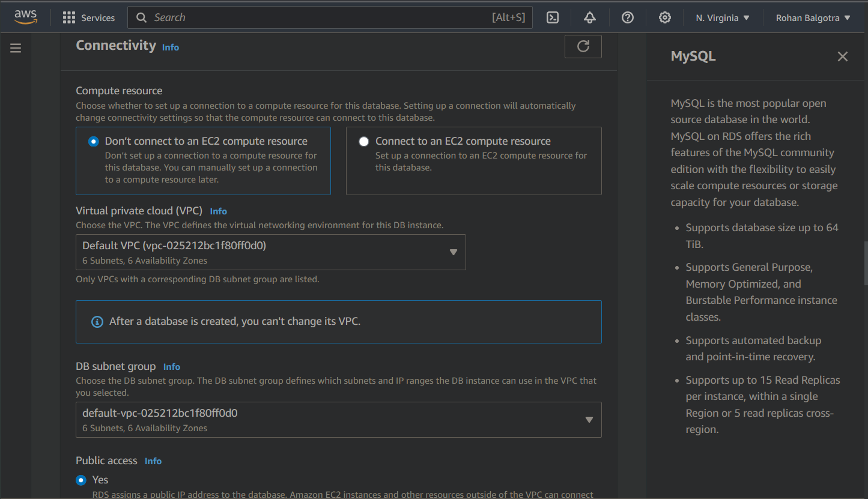Viewport: 868px width, 499px height.
Task: Choose Yes for Public access
Action: click(x=81, y=480)
